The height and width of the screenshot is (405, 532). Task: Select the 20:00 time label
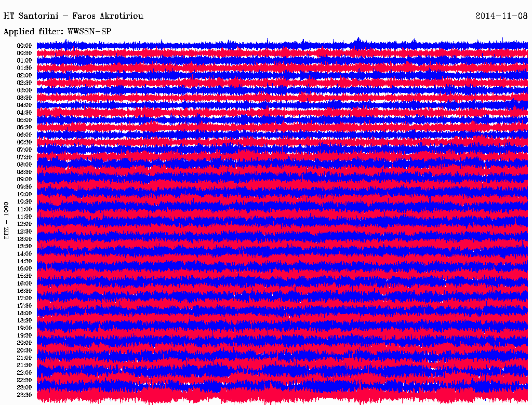[x=24, y=343]
